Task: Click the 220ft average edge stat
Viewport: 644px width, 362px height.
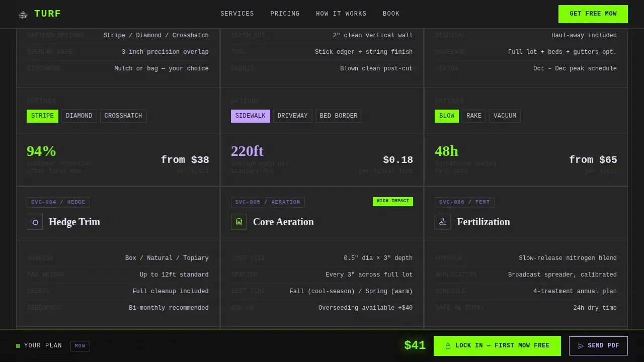Action: point(247,151)
